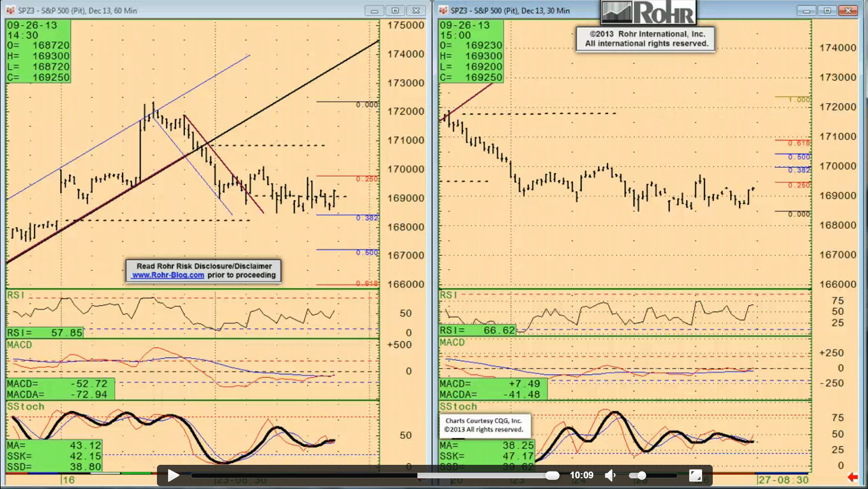Minimize the 60 Min chart window
The height and width of the screenshot is (489, 868).
(374, 11)
